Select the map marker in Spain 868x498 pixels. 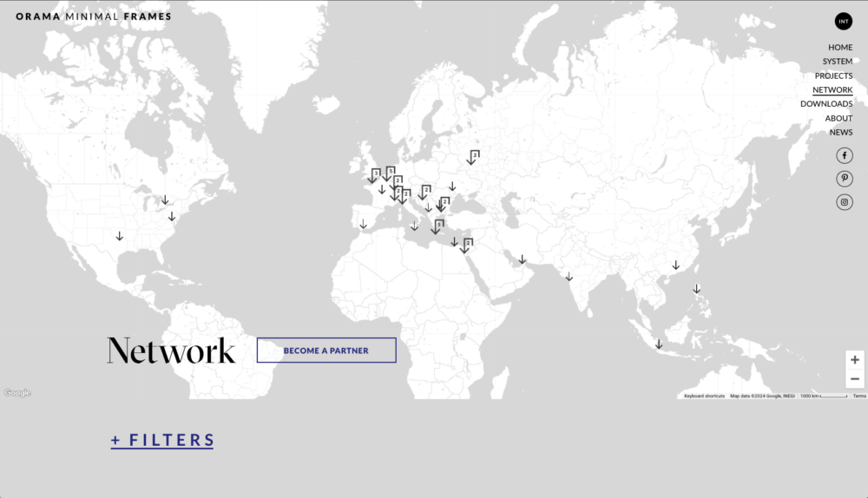[364, 224]
